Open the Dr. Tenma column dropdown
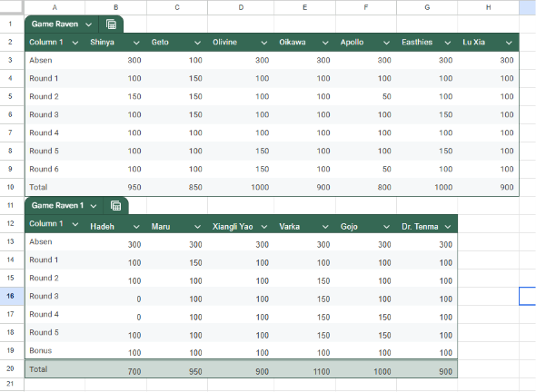 (448, 227)
